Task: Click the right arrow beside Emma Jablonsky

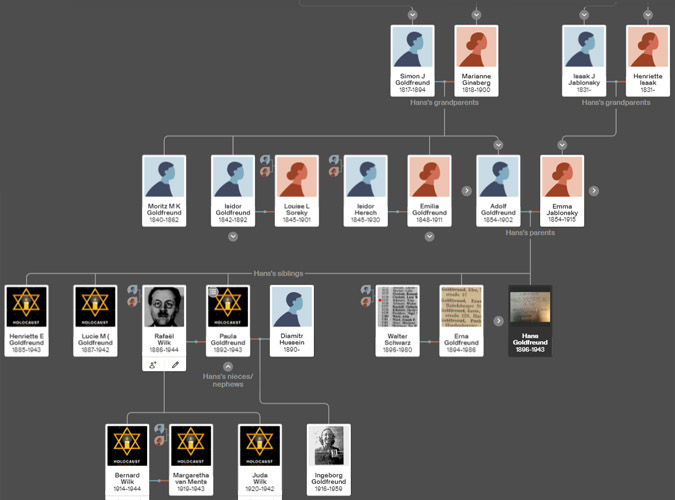Action: (x=594, y=191)
